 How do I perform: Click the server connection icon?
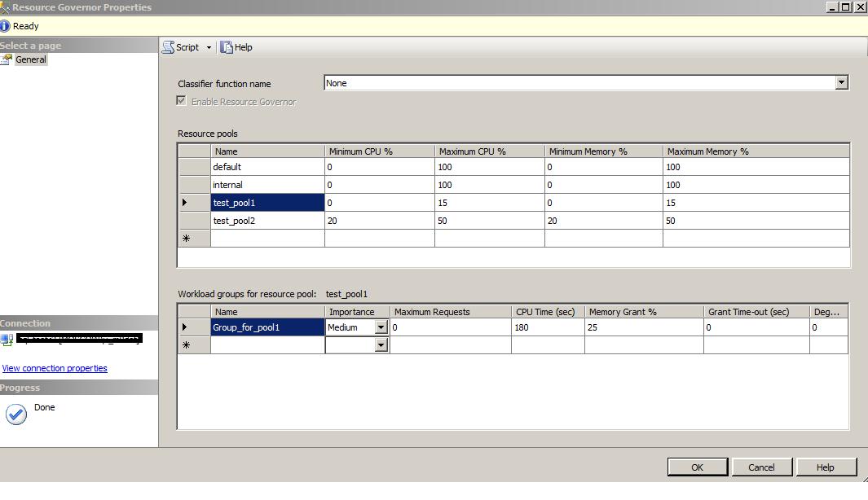point(7,338)
